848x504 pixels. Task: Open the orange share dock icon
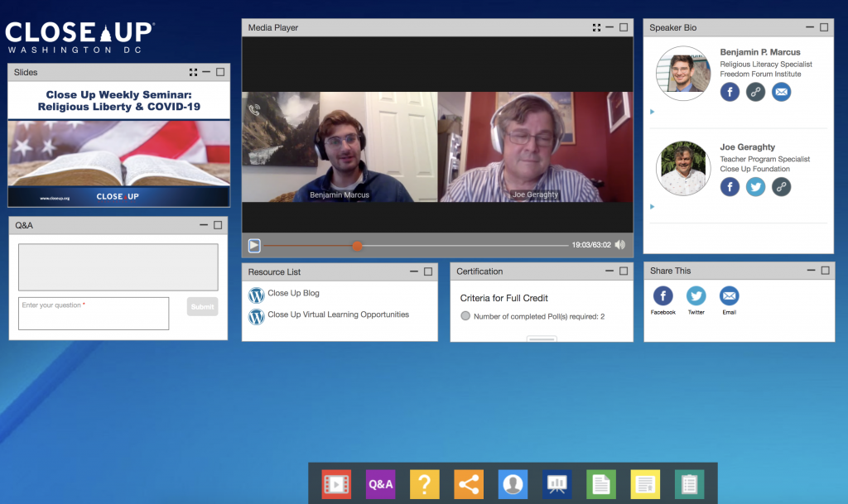(469, 484)
